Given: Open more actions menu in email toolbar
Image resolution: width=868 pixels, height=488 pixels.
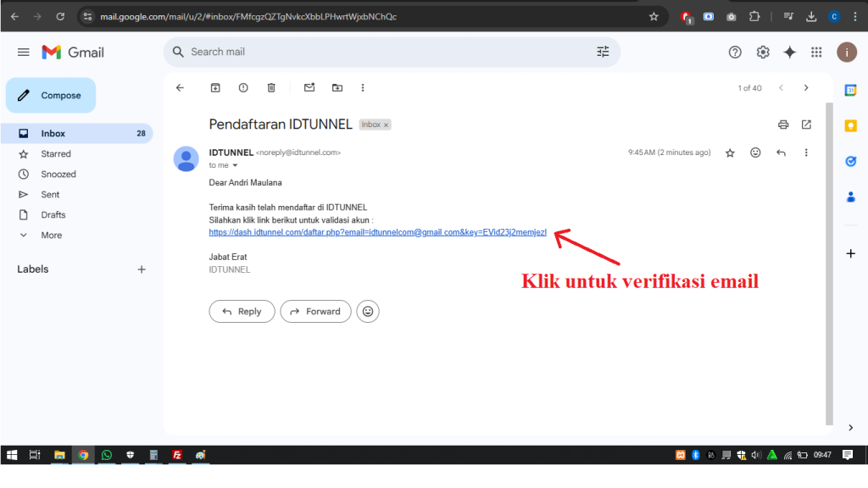Looking at the screenshot, I should coord(363,88).
